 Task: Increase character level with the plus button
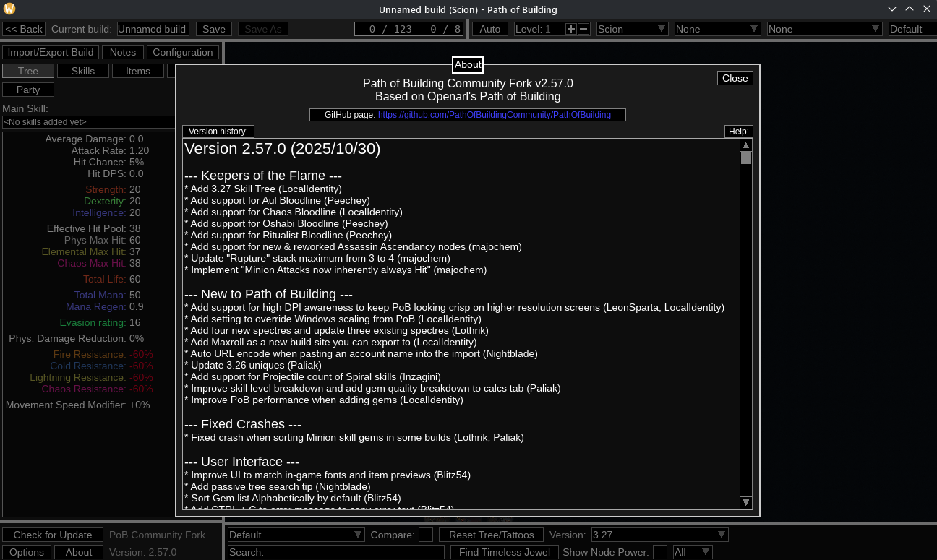pyautogui.click(x=571, y=29)
